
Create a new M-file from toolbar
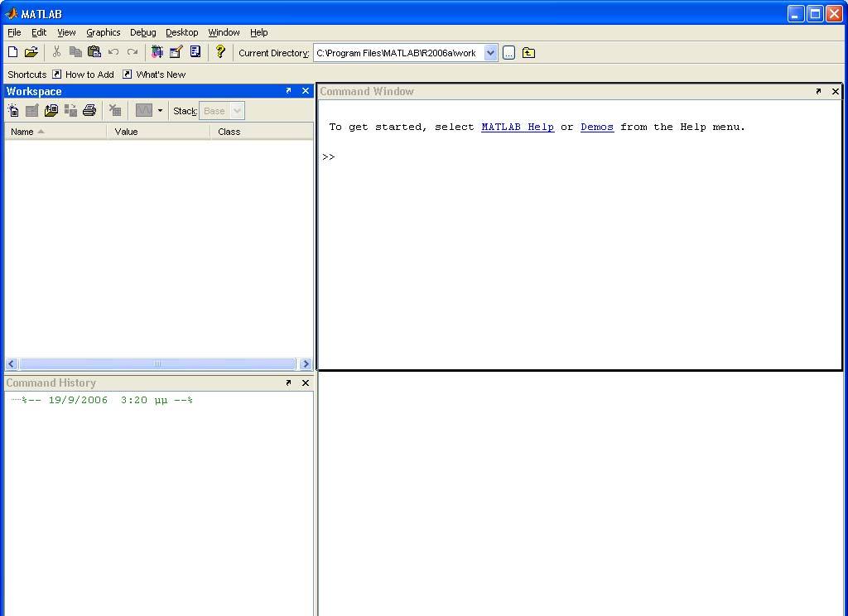(13, 52)
